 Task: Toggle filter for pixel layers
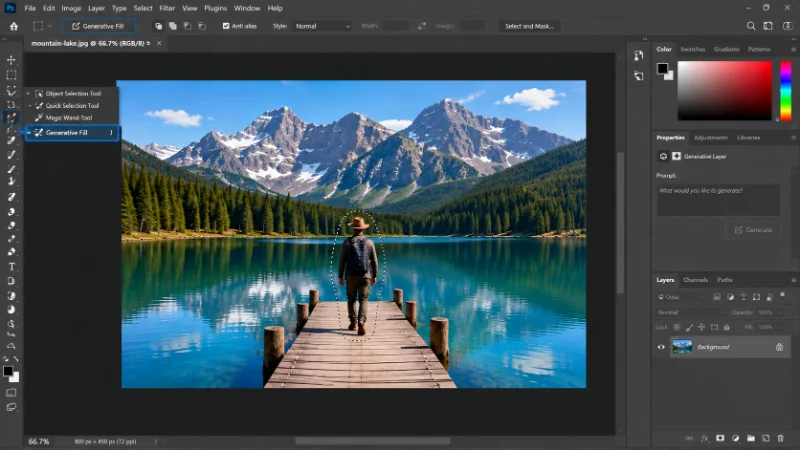(717, 296)
